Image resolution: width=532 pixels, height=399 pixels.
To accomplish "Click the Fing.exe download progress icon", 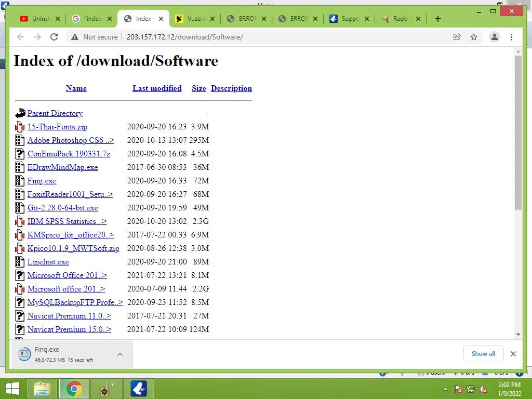I will point(24,354).
